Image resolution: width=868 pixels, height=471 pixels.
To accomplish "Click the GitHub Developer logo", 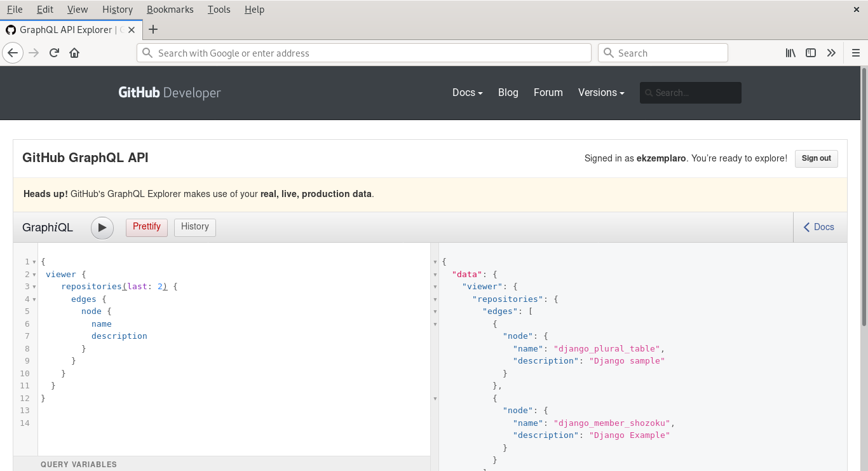I will 170,93.
